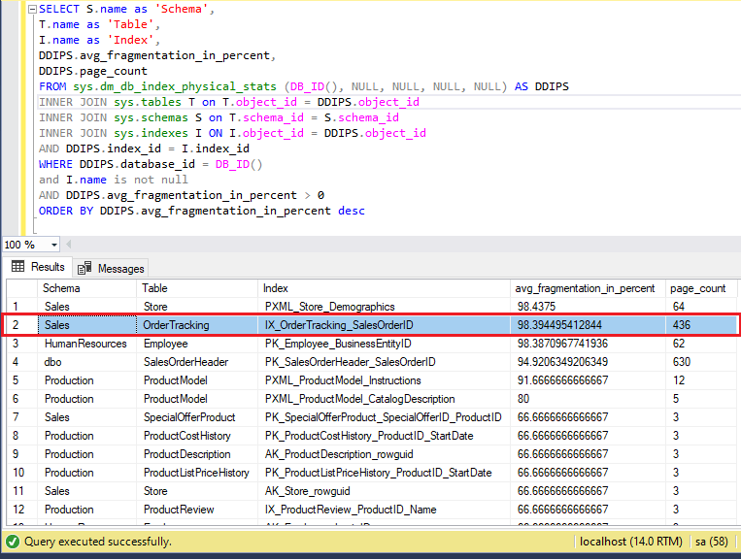Click the localhost (14.0 RTM) status entry

(x=631, y=542)
